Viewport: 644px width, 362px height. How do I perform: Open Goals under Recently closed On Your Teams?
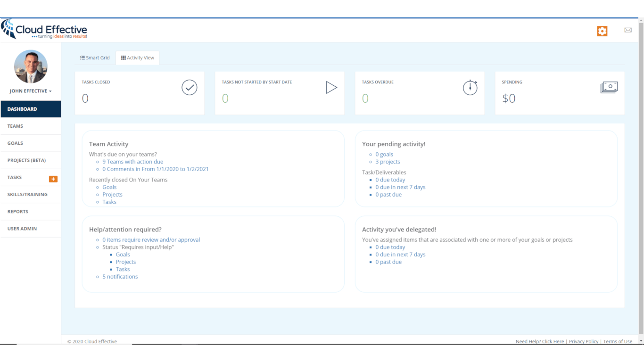tap(109, 187)
